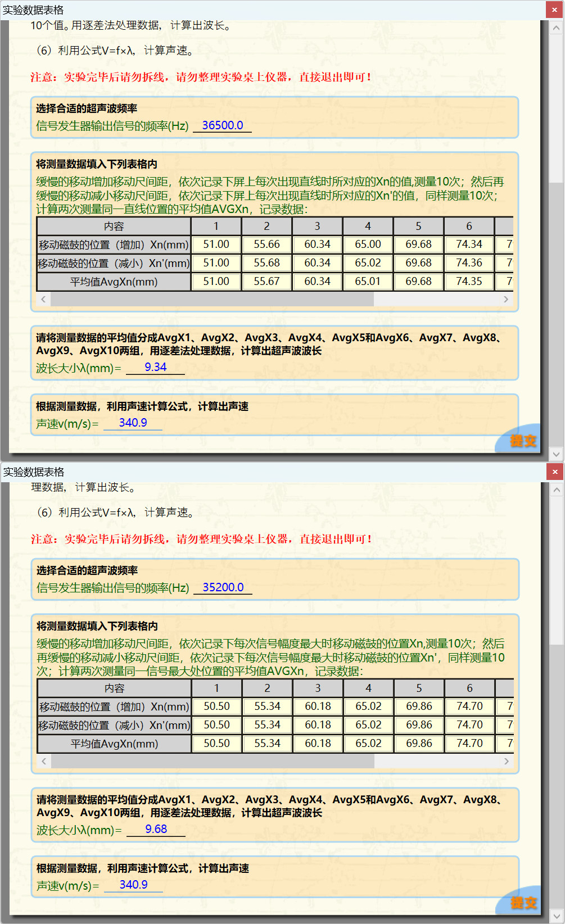Select the table cell with value 74.34
The height and width of the screenshot is (924, 565).
click(469, 244)
